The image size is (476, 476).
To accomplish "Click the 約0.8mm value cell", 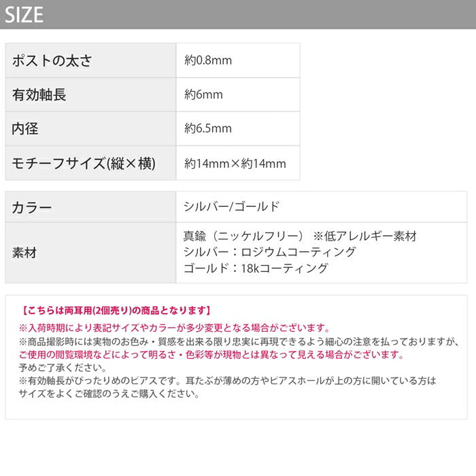I will pyautogui.click(x=208, y=61).
